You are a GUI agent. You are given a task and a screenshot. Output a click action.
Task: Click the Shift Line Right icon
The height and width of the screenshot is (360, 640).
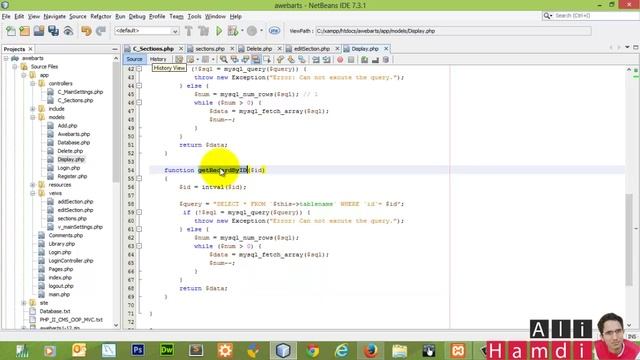327,60
